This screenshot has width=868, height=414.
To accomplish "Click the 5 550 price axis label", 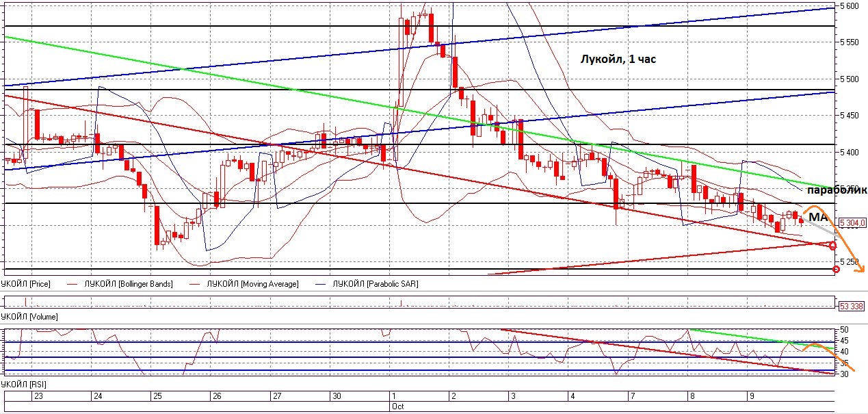I will coord(850,42).
